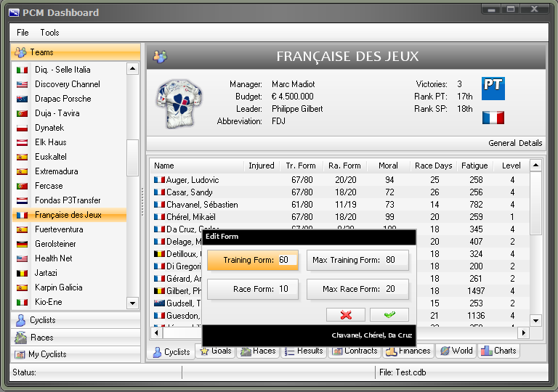Screen dimensions: 558x392
Task: Select Karpin Galicia team
Action: (x=70, y=287)
